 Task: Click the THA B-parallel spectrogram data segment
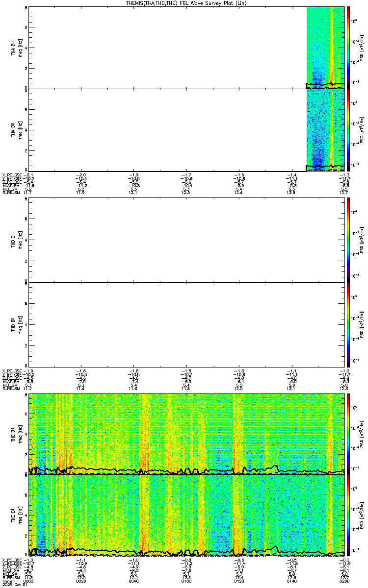click(x=326, y=130)
